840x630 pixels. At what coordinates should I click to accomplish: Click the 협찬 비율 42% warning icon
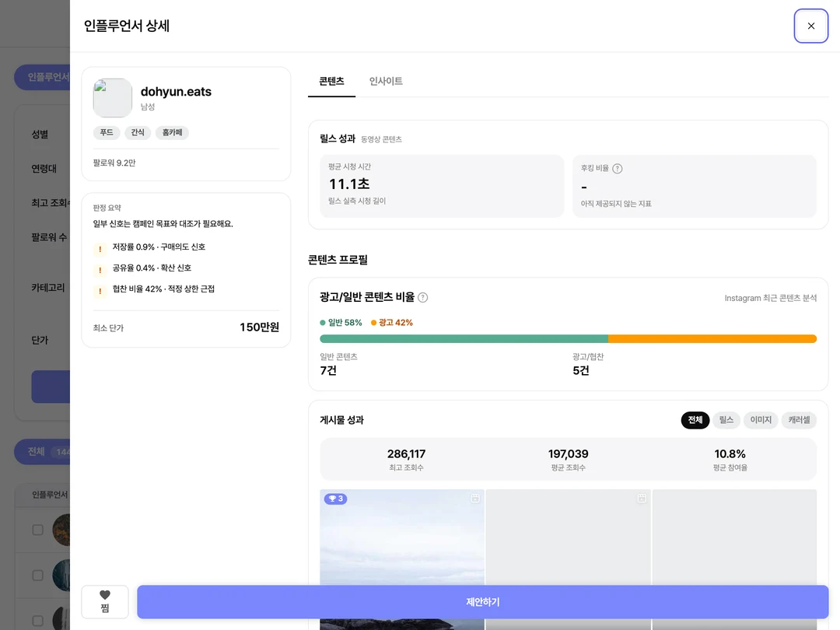pyautogui.click(x=100, y=291)
